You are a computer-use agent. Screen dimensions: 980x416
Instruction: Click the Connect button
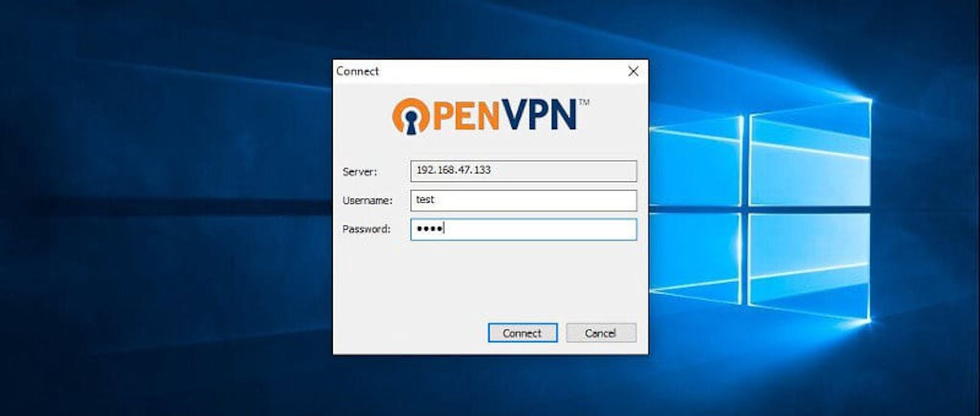(x=522, y=333)
